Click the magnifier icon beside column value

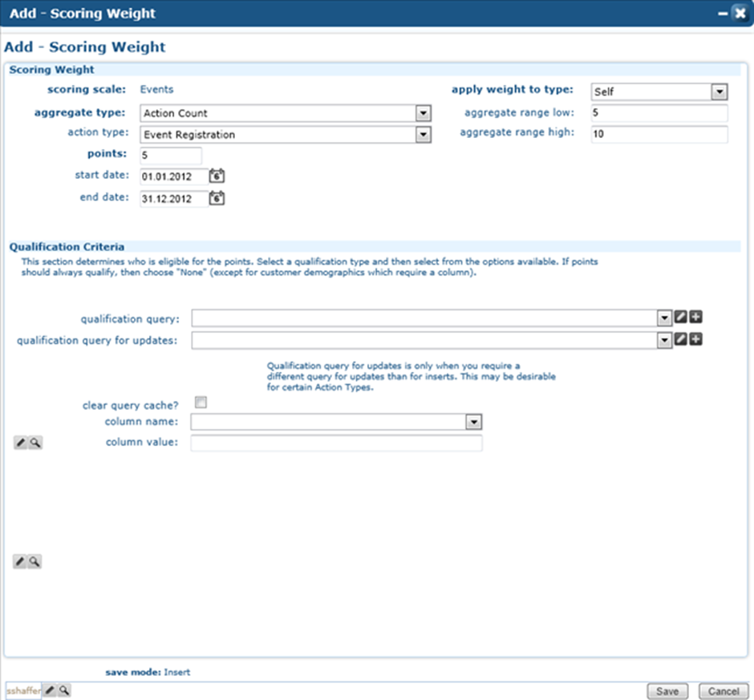[x=35, y=442]
